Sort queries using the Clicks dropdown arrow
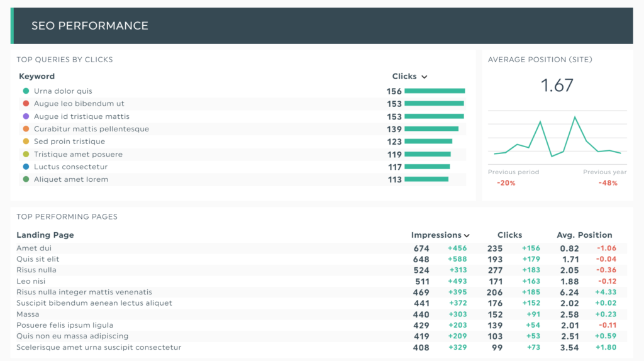This screenshot has height=361, width=644. click(425, 77)
